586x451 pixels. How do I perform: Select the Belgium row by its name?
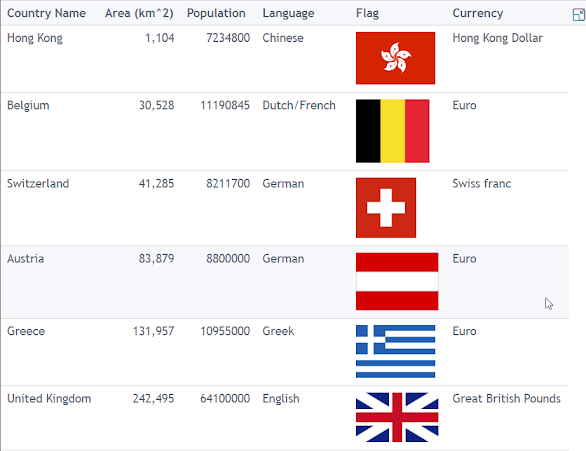tap(28, 105)
